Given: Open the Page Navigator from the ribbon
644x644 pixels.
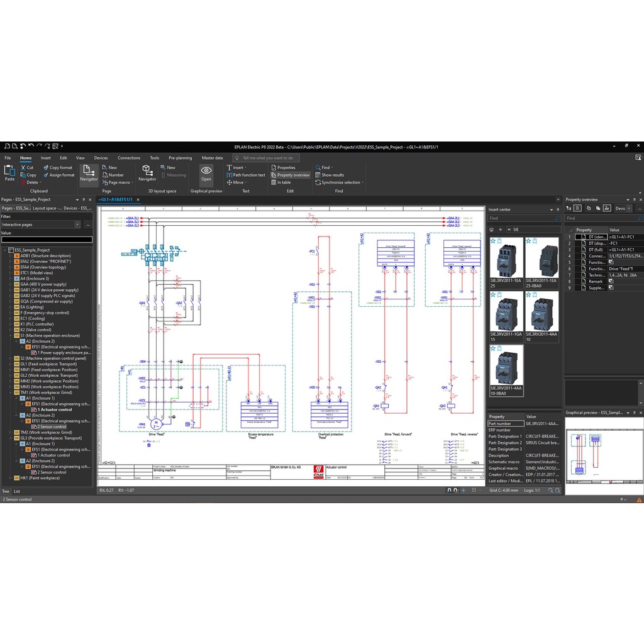Looking at the screenshot, I should pyautogui.click(x=89, y=173).
